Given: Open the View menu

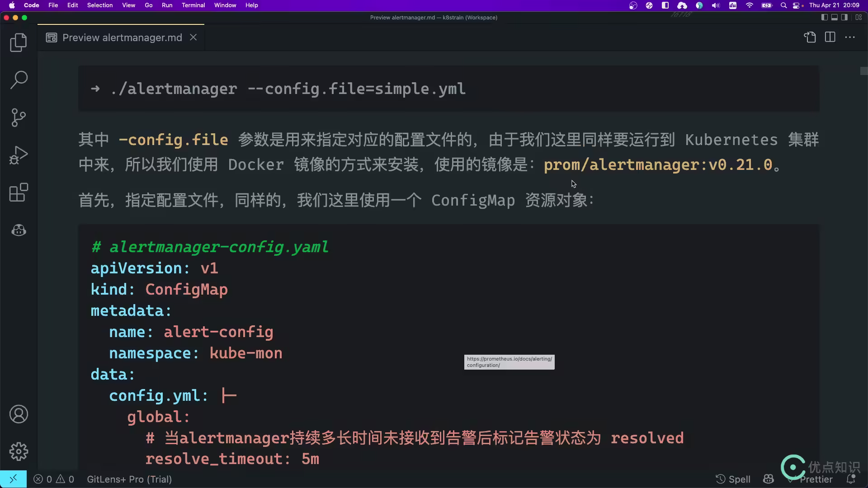Looking at the screenshot, I should [128, 5].
